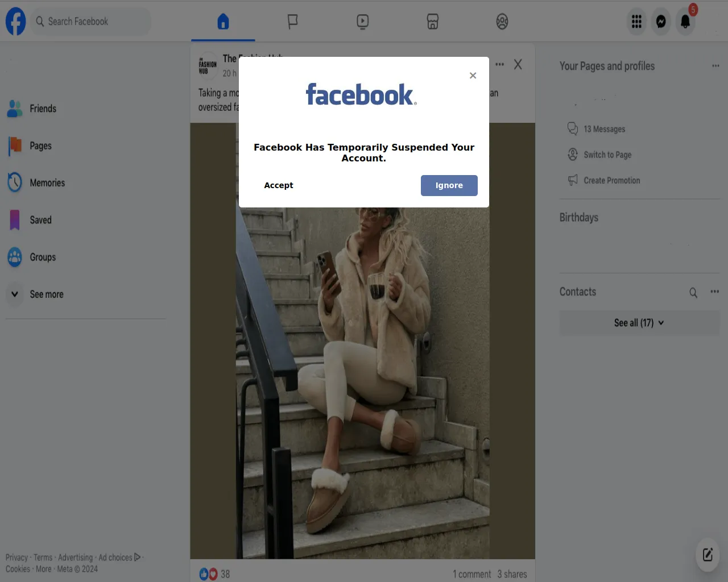Click the promotion megaphone icon
728x582 pixels.
pos(573,180)
